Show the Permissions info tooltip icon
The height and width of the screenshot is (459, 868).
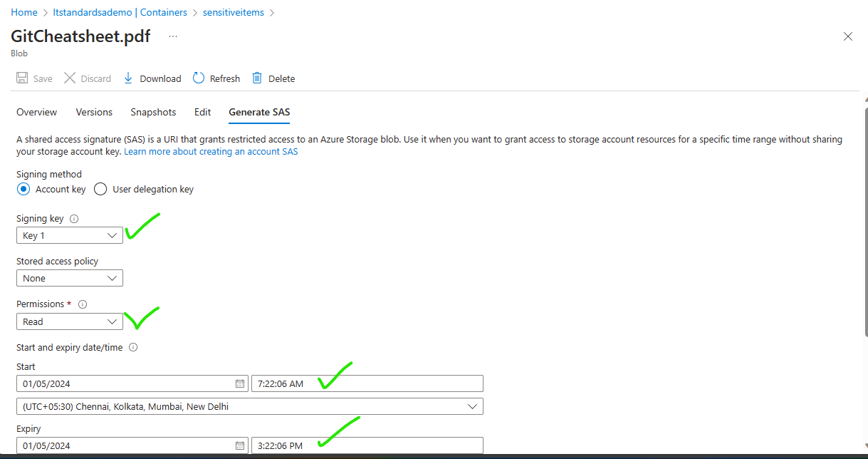tap(82, 304)
